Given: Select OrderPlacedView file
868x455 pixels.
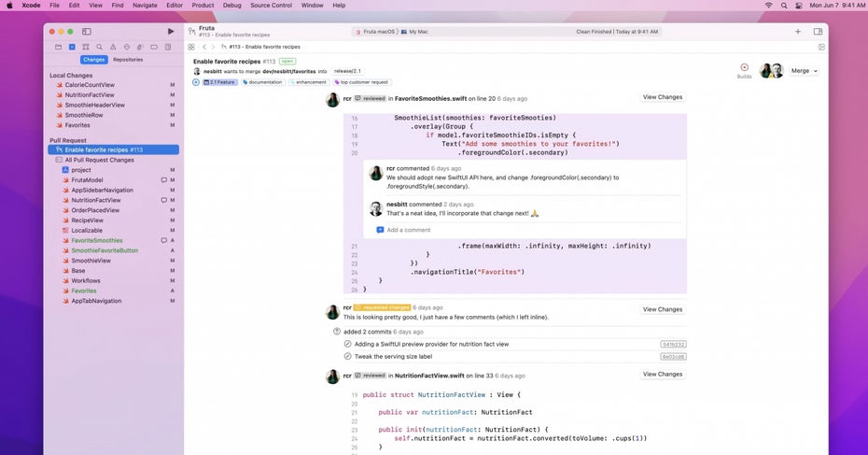Looking at the screenshot, I should tap(95, 210).
